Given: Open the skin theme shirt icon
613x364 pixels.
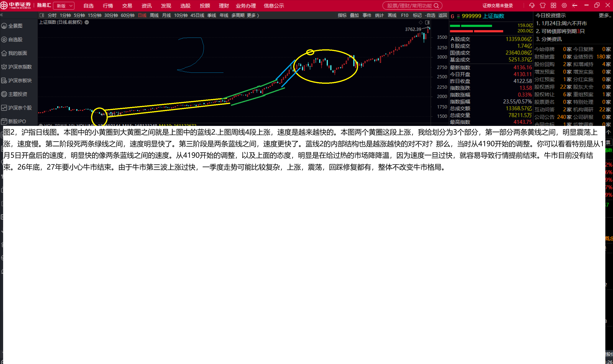Looking at the screenshot, I should click(543, 6).
